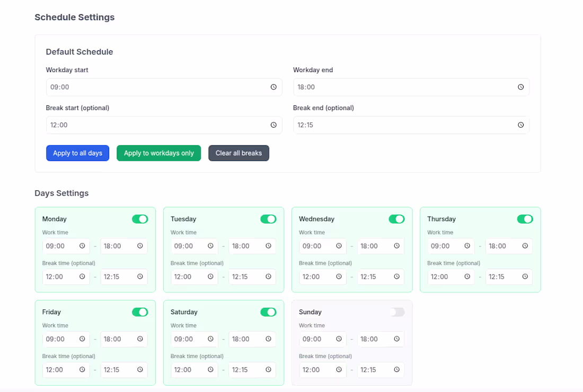The height and width of the screenshot is (392, 583).
Task: Open Wednesday's work start time picker
Action: tap(339, 246)
